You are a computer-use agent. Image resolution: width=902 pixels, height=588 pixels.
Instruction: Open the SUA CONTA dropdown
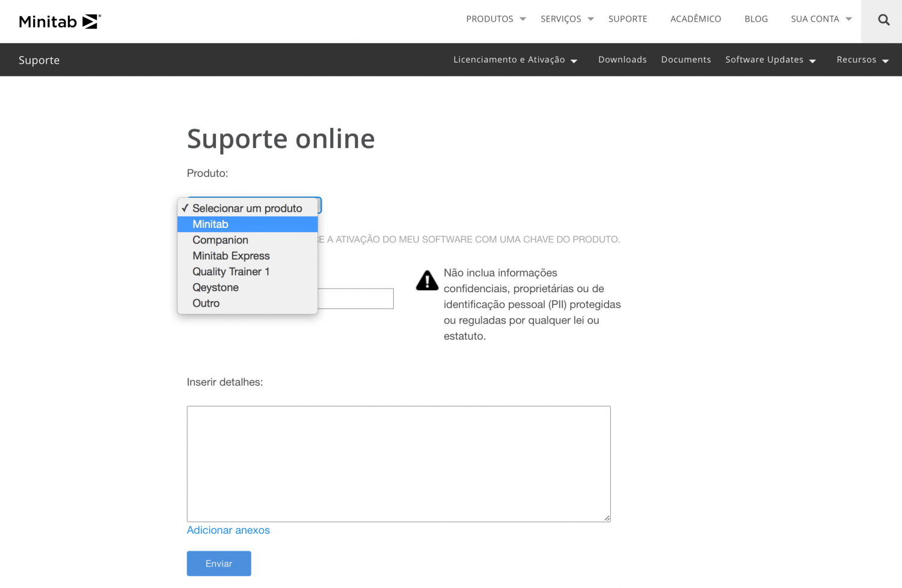pos(821,19)
